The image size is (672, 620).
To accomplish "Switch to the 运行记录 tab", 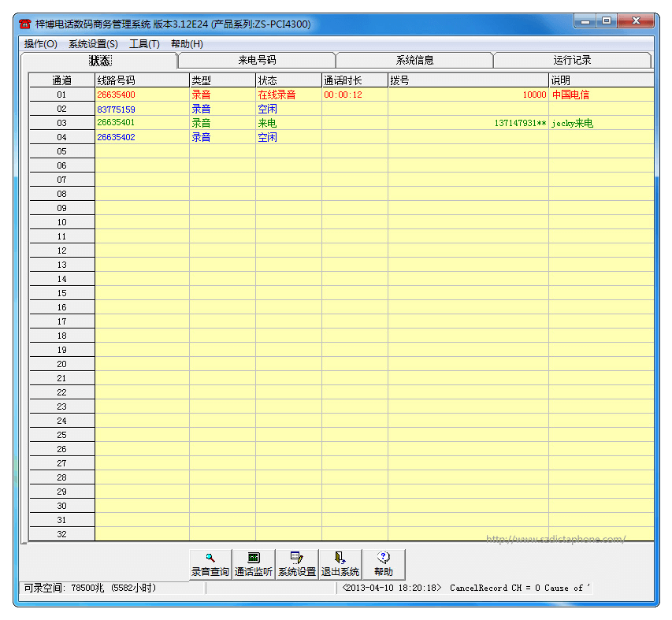I will (x=572, y=61).
